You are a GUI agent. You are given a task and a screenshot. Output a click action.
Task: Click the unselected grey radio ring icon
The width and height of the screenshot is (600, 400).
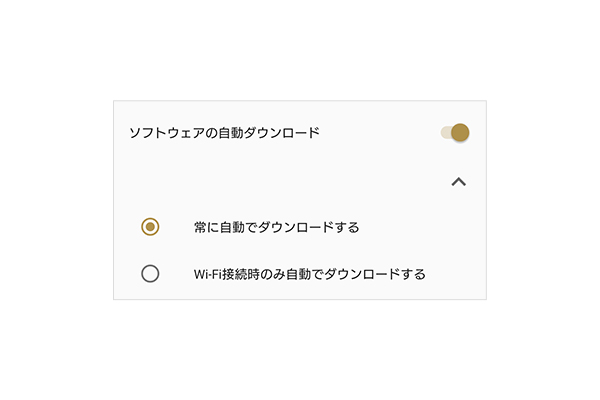[150, 273]
